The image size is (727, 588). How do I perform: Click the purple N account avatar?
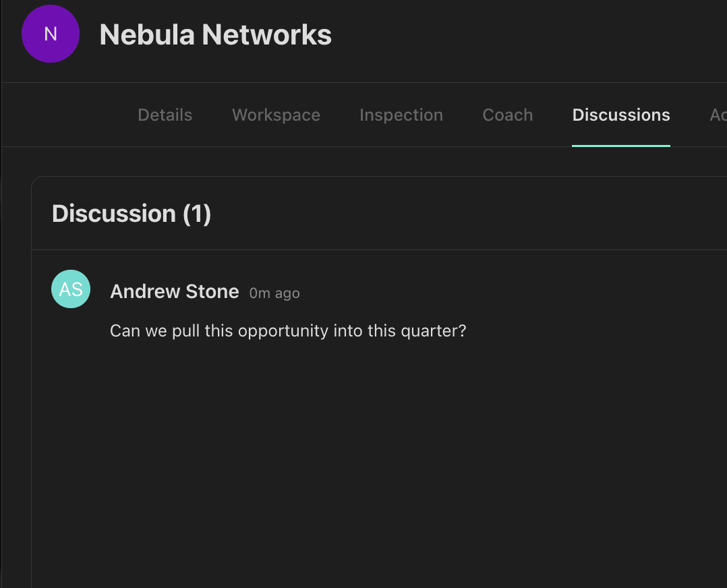point(51,34)
